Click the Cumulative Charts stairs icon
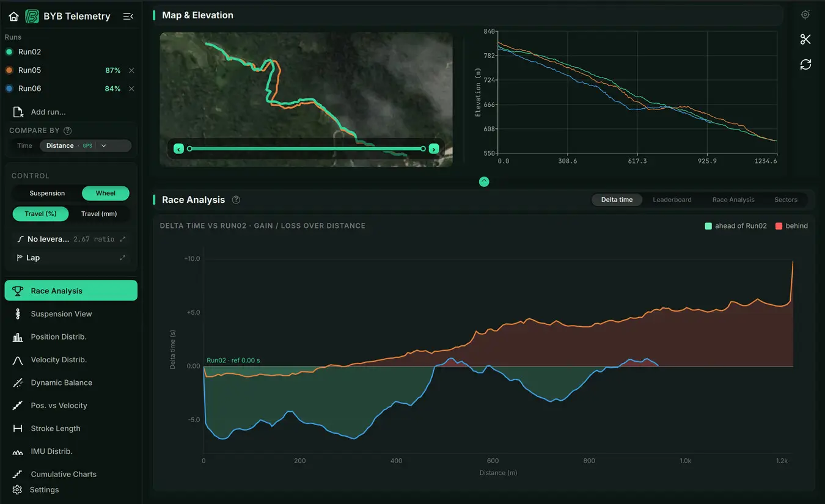 coord(18,475)
